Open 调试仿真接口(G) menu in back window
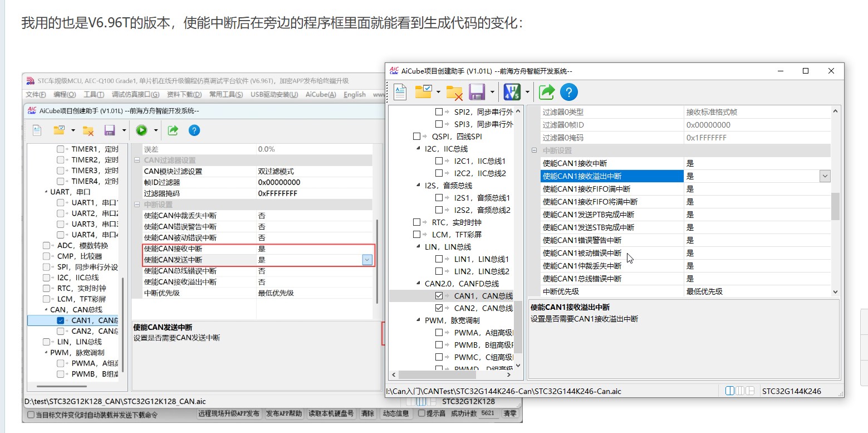Screen dimensions: 868x433 (135, 95)
